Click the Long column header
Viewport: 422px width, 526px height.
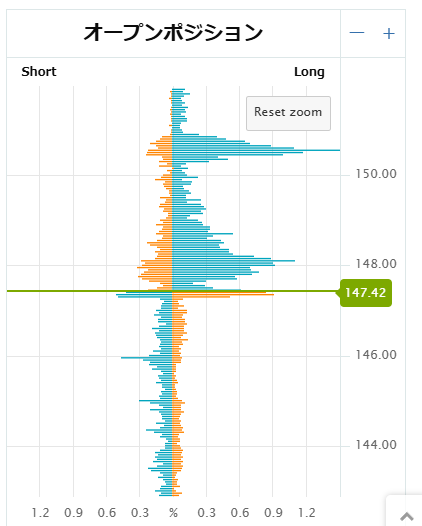[x=309, y=72]
